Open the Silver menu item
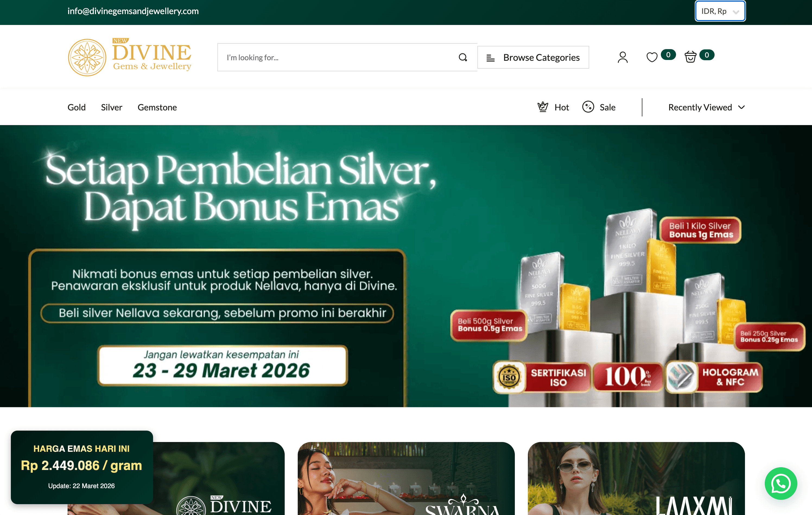812x515 pixels. pyautogui.click(x=112, y=107)
